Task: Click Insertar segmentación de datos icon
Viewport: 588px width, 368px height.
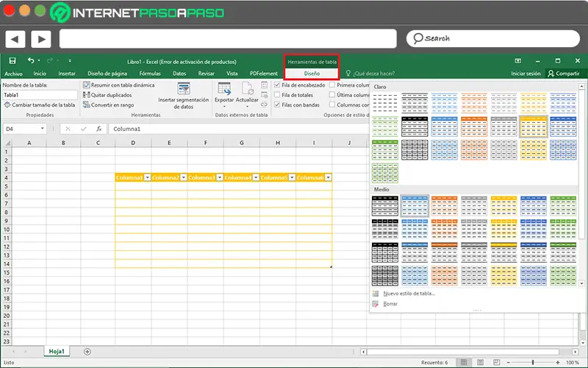Action: [x=183, y=88]
